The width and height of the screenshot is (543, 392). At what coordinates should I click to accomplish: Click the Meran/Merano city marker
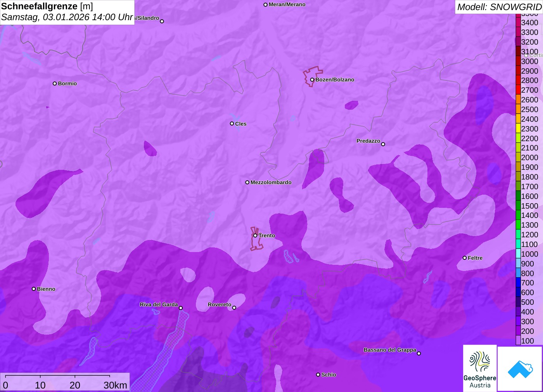266,5
